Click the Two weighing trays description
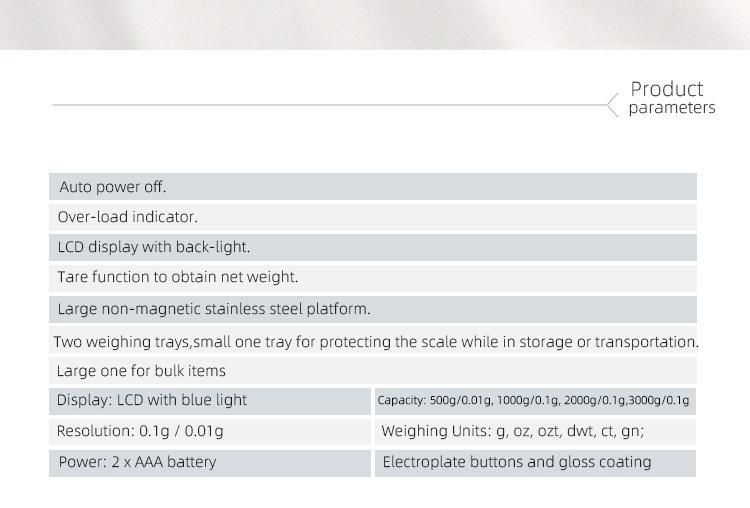 (x=376, y=342)
